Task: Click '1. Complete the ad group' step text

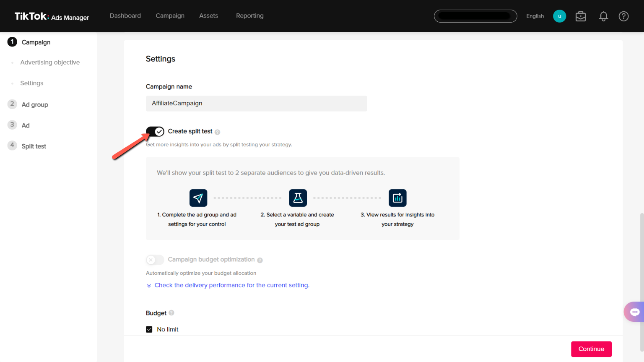Action: point(197,219)
